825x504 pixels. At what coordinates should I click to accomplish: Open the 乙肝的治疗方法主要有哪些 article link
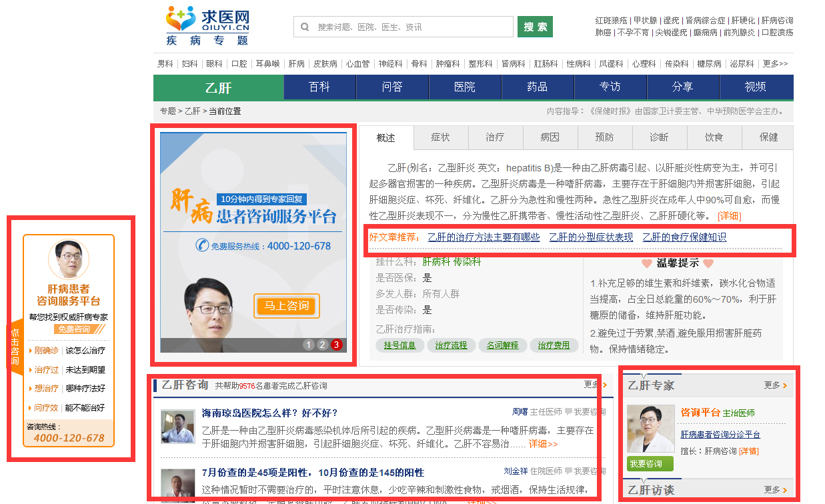point(484,237)
